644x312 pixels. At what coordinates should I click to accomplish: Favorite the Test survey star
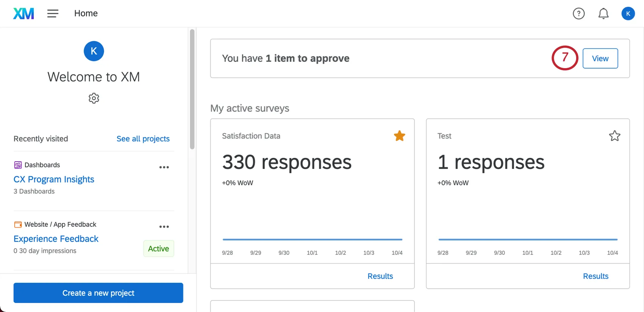[614, 136]
